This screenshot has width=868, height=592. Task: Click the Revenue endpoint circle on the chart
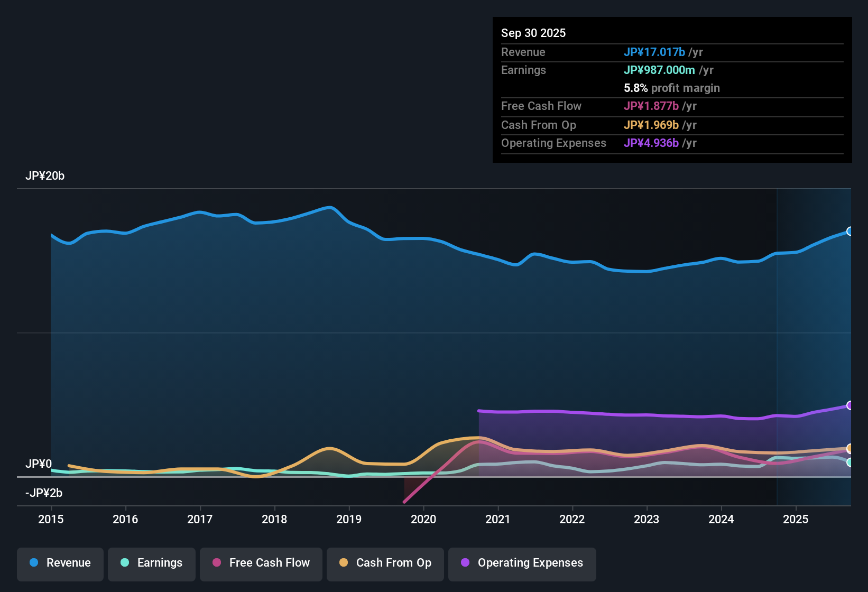[850, 231]
